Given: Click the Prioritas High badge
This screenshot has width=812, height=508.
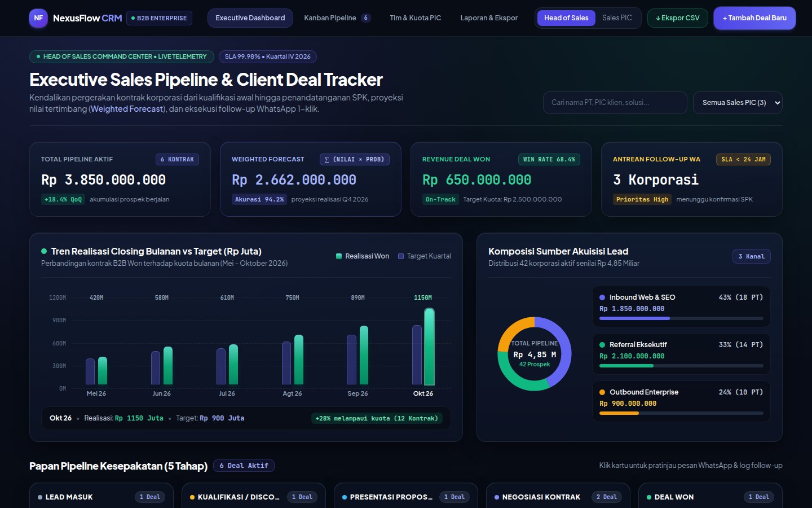Looking at the screenshot, I should point(642,199).
